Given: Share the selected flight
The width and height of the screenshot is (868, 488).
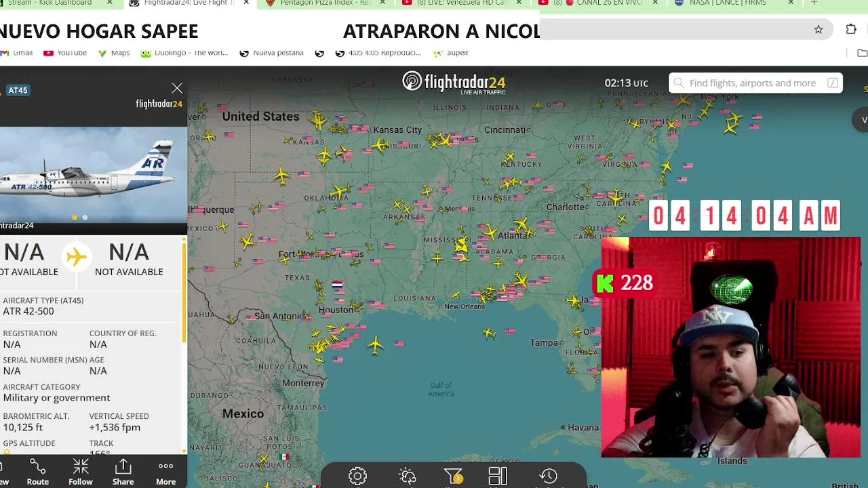Looking at the screenshot, I should pos(123,472).
